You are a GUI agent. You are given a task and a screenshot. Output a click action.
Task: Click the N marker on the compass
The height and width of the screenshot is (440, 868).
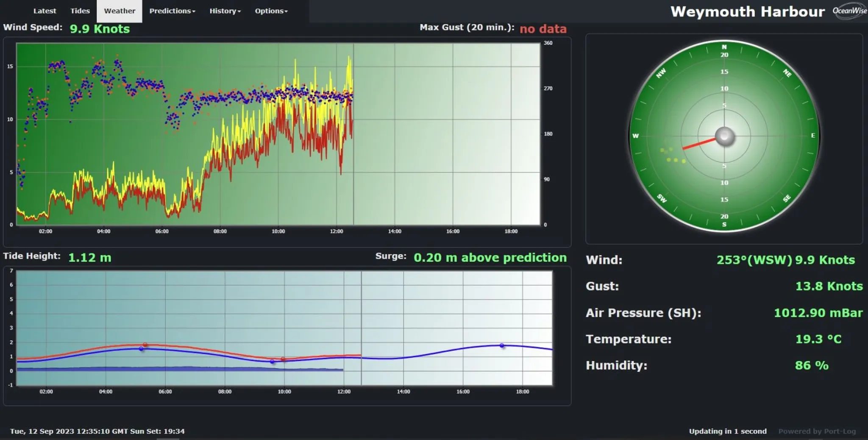[x=724, y=47]
